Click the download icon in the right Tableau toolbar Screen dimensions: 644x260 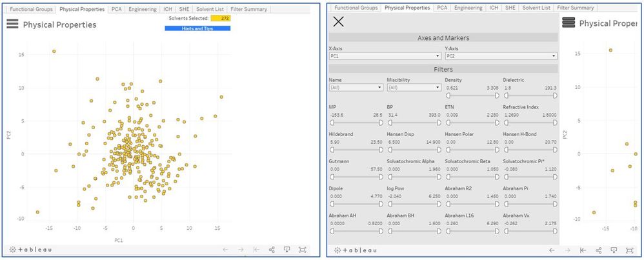614,250
